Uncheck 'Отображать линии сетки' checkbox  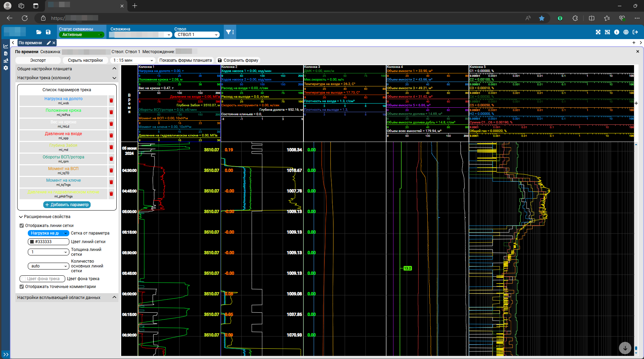22,226
